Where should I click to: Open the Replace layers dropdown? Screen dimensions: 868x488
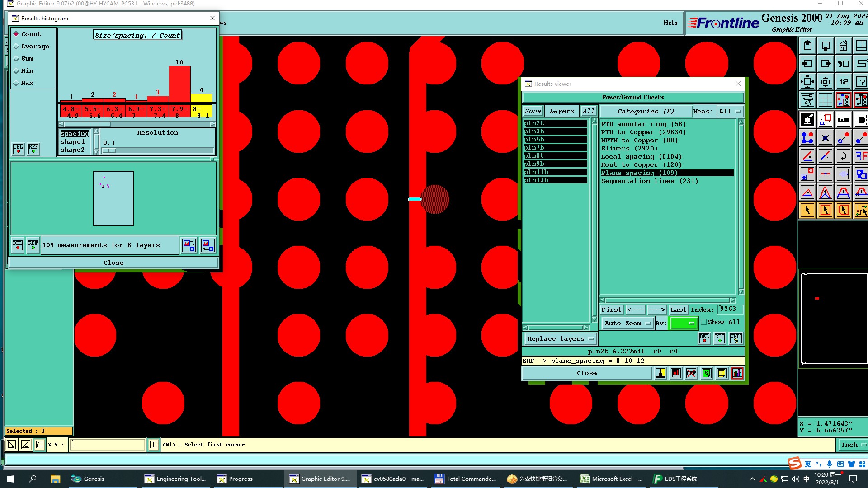[559, 339]
